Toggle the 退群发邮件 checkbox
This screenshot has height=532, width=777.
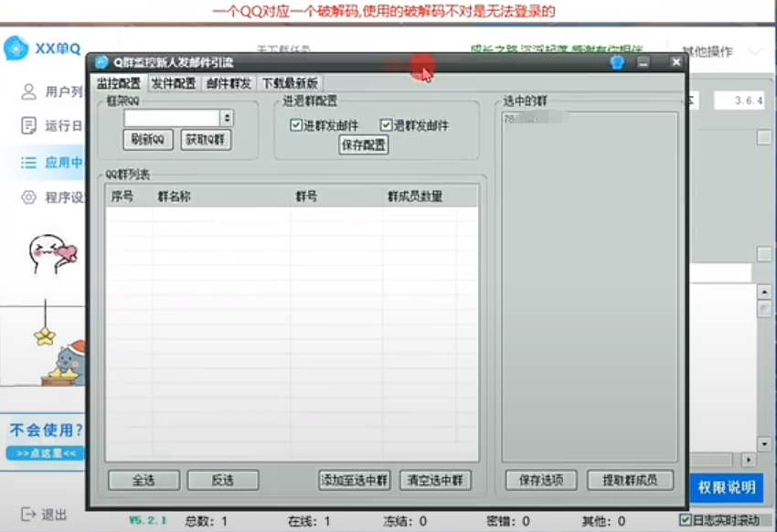click(386, 125)
